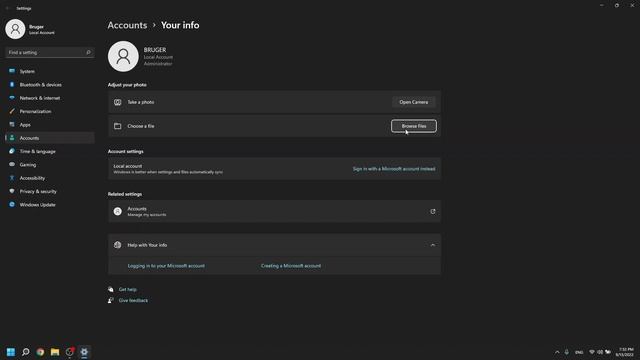Screen dimensions: 640x360
Task: Open Privacy & security settings
Action: click(50, 191)
